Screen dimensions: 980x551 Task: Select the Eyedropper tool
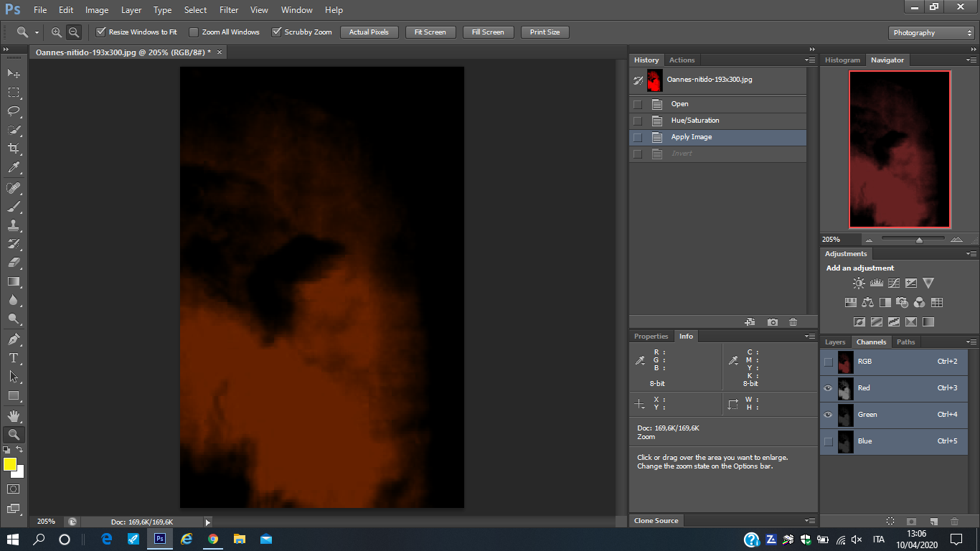tap(14, 168)
